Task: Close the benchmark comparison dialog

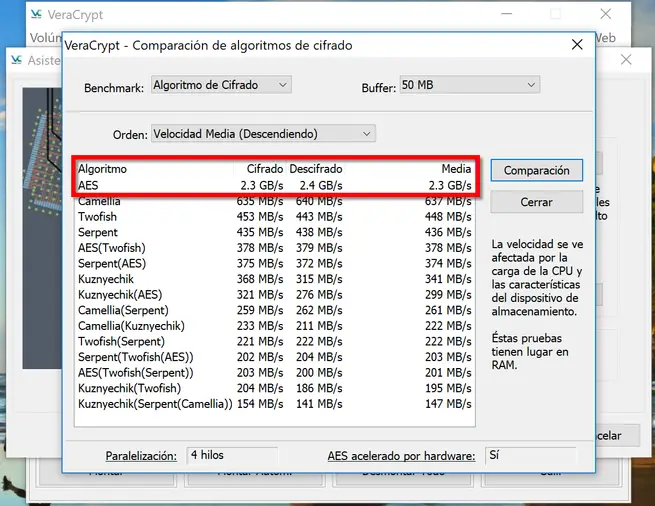Action: click(577, 45)
